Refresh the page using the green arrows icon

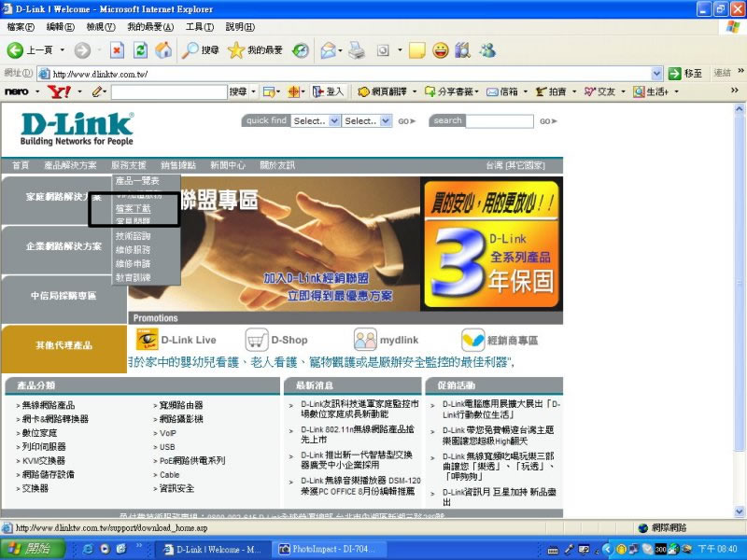[141, 50]
